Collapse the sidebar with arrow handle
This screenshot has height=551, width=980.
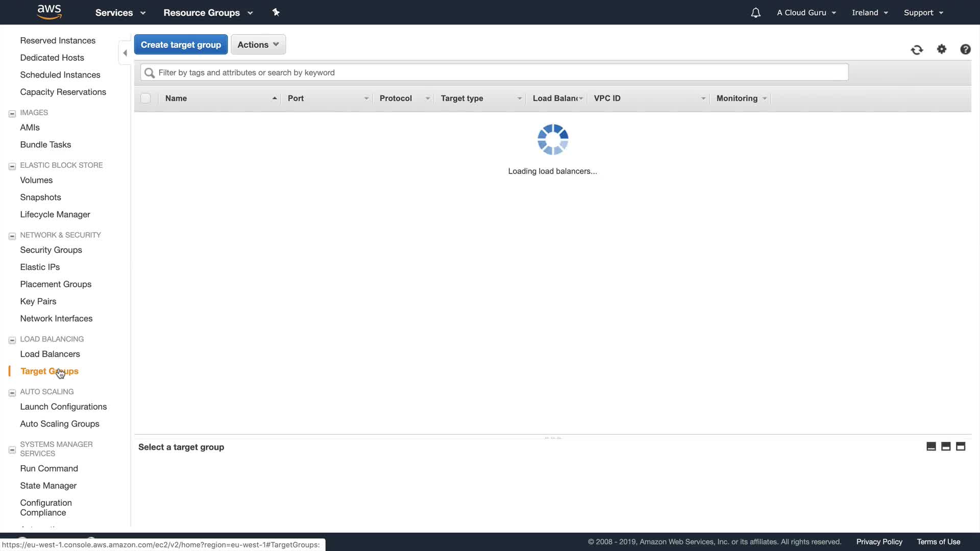[125, 53]
